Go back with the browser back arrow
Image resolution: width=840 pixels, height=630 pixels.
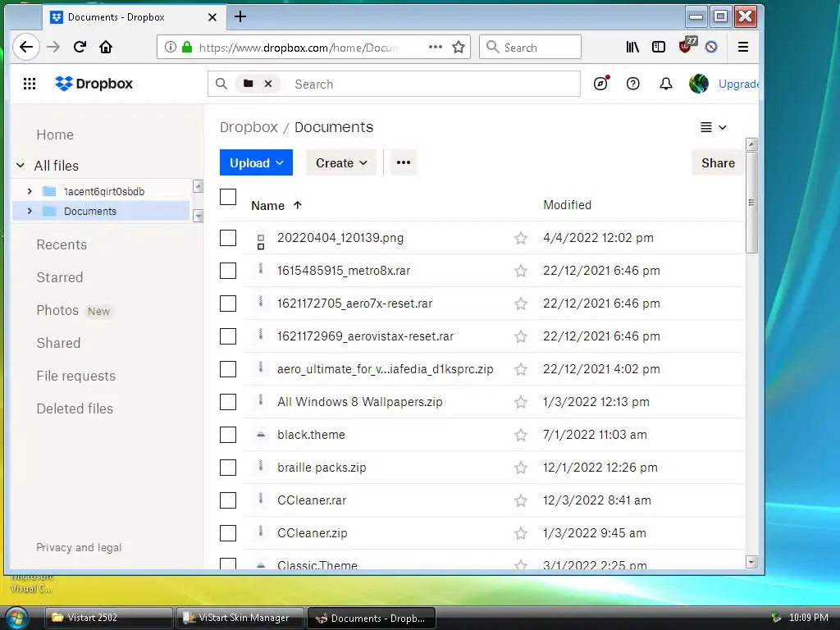25,47
